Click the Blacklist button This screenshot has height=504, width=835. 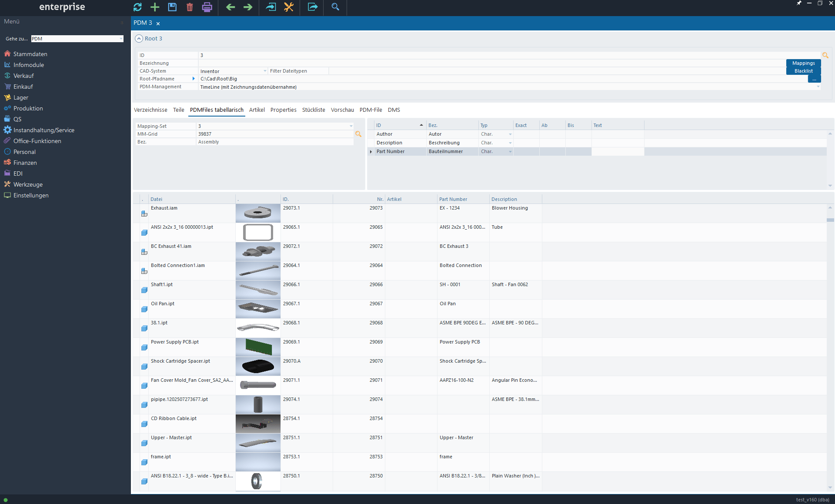coord(803,71)
